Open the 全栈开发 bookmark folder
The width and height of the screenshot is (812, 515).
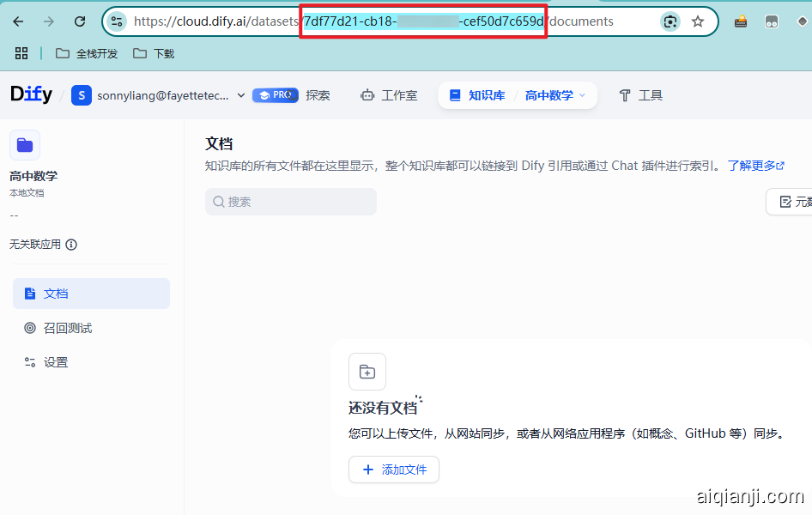coord(87,53)
